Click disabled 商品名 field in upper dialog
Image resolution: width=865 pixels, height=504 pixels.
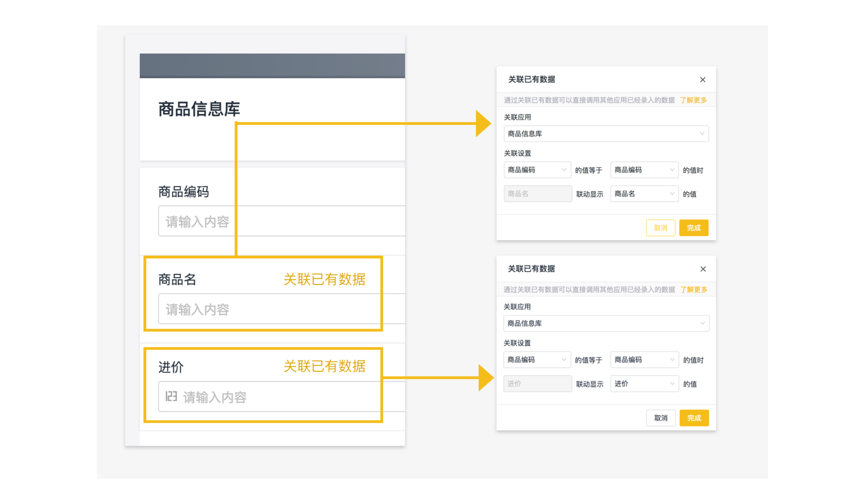pyautogui.click(x=538, y=194)
